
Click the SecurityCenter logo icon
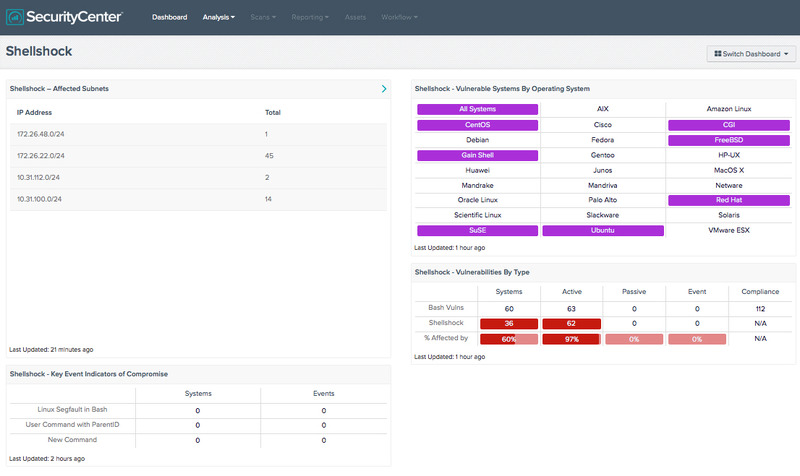15,17
